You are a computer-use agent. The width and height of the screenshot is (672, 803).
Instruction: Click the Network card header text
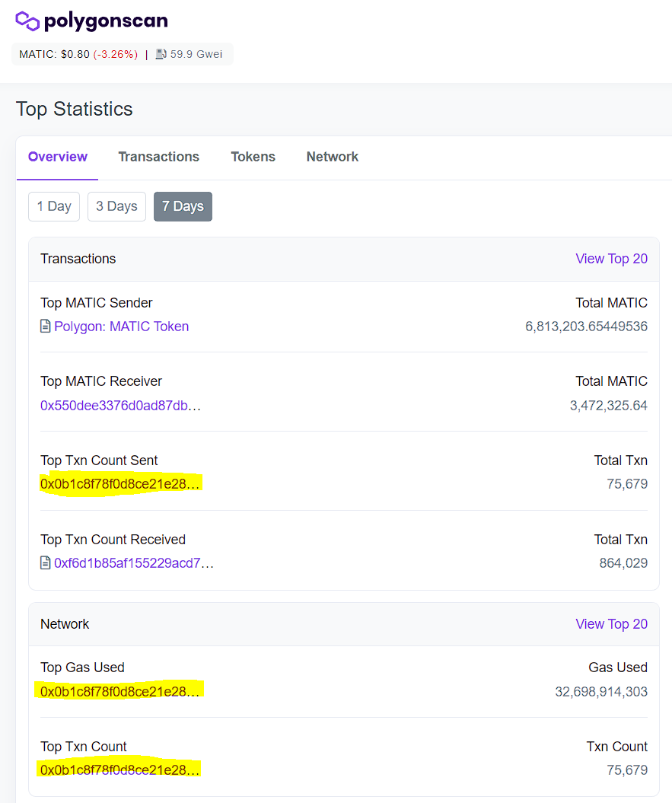pos(65,624)
